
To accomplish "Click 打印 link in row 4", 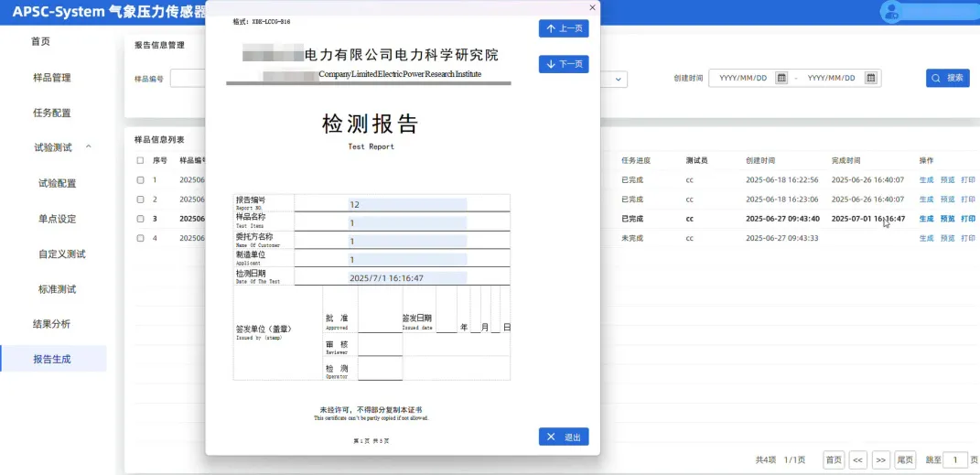I will point(968,238).
